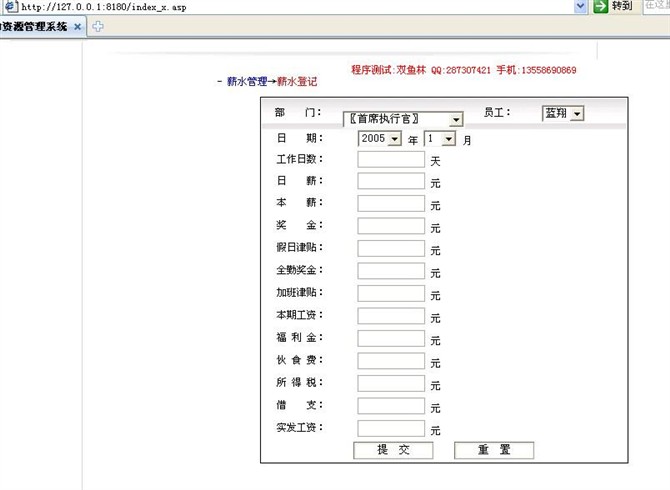Image resolution: width=670 pixels, height=490 pixels.
Task: Open the 员工 dropdown showing 蓝翔
Action: click(563, 113)
